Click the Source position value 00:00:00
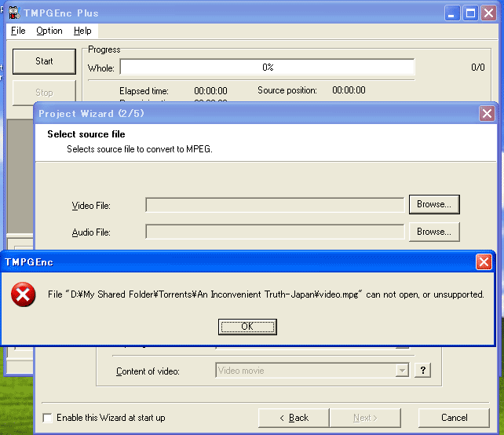Screen dimensions: 504x435 point(349,90)
